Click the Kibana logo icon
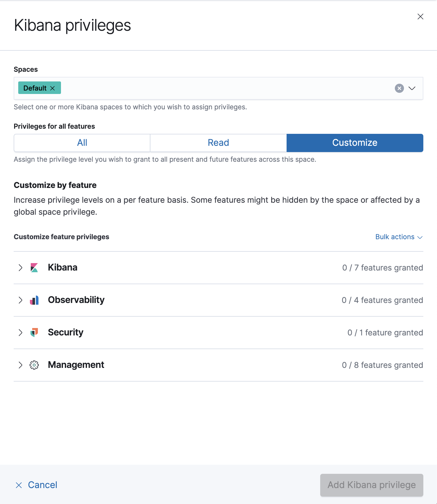Viewport: 437px width, 504px height. [x=34, y=268]
